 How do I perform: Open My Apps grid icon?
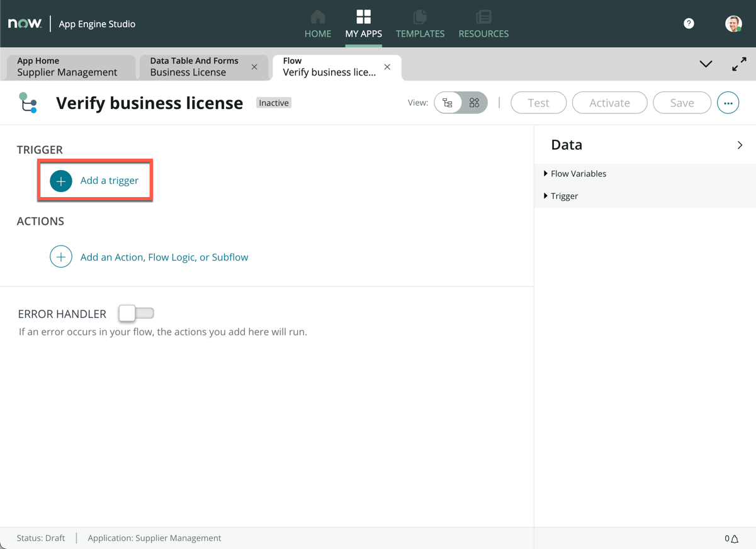point(363,17)
